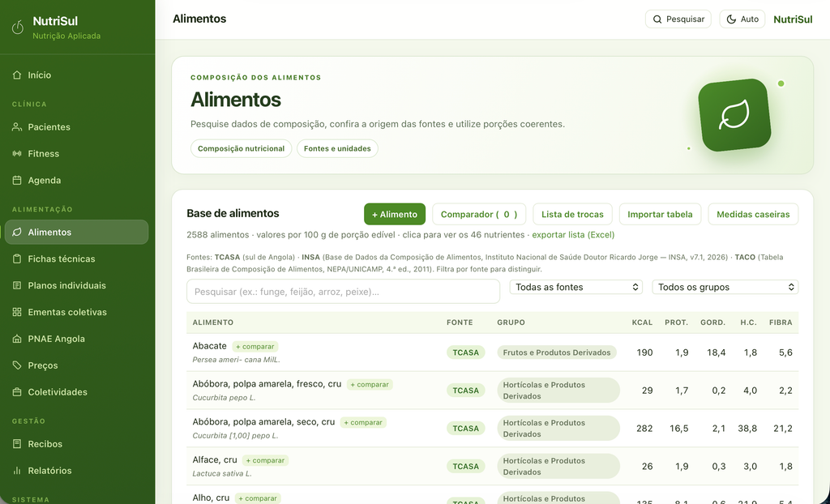
Task: Click the FIBRA column header
Action: [x=781, y=322]
